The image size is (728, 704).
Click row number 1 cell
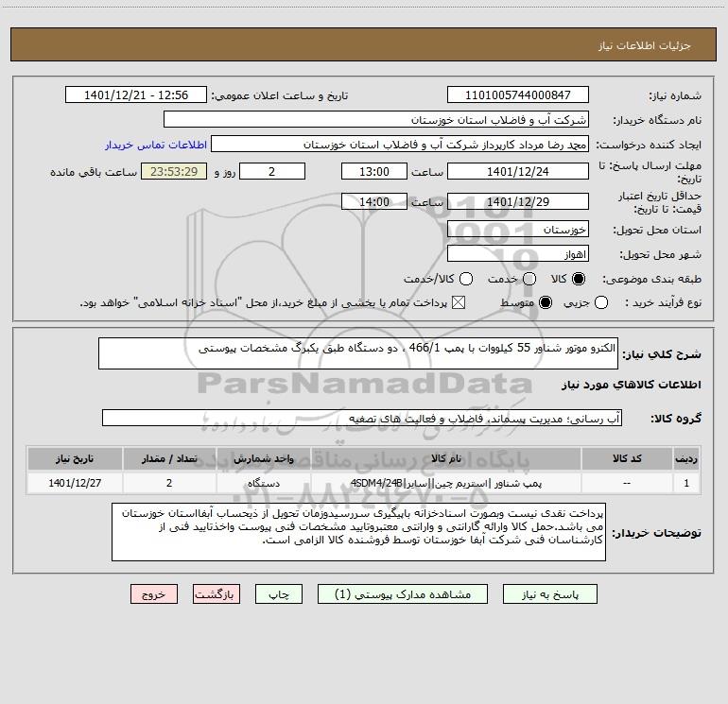[686, 483]
